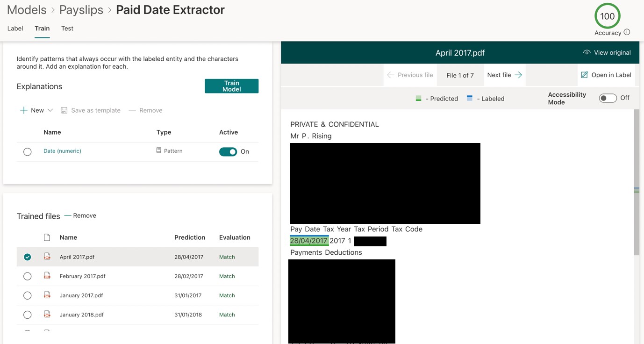
Task: Turn off the Date (numeric) explanation toggle
Action: pos(228,151)
